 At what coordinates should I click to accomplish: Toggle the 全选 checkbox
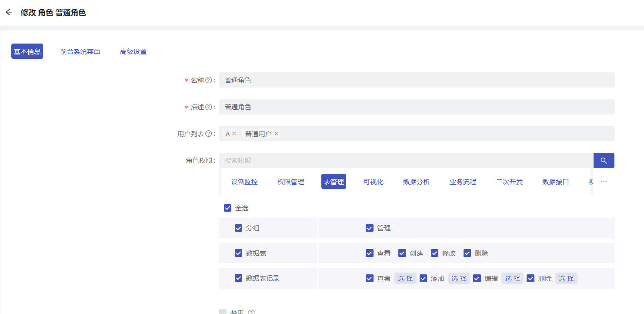click(x=227, y=208)
